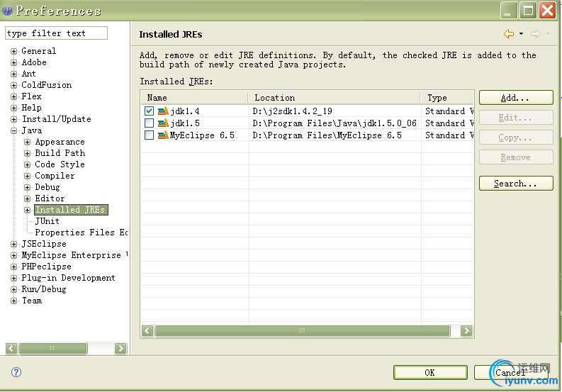Select the Code Style tree item

(60, 164)
